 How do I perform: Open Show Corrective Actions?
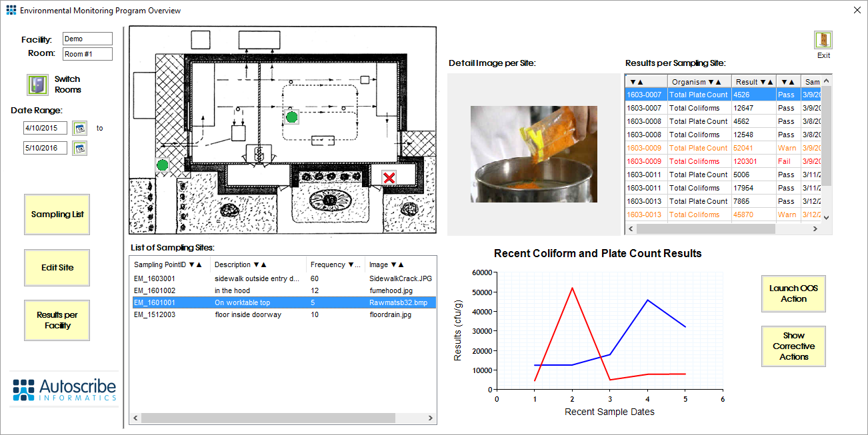tap(793, 346)
